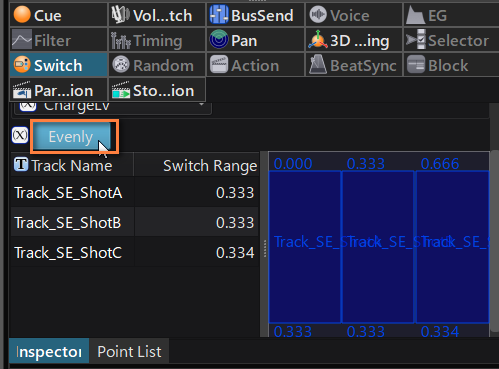The height and width of the screenshot is (369, 499).
Task: Select the Filter section icon
Action: click(x=22, y=40)
